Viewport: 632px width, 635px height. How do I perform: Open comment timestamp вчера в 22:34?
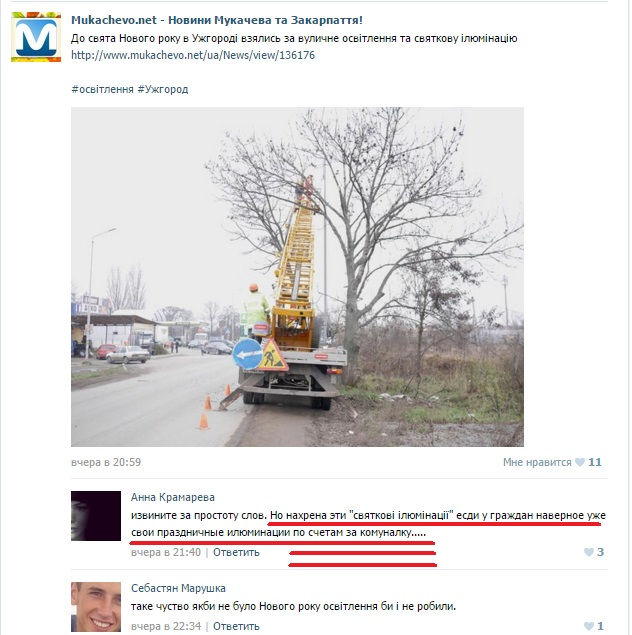pyautogui.click(x=166, y=626)
